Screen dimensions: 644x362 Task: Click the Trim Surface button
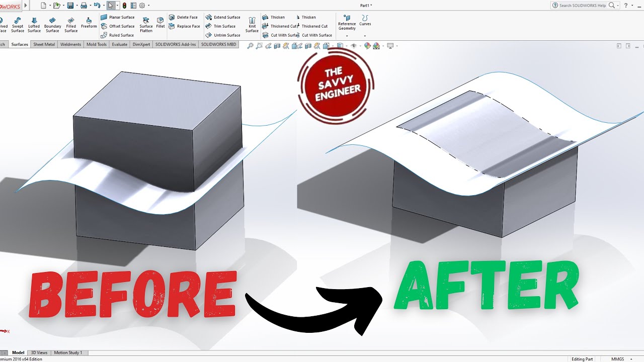tap(220, 26)
